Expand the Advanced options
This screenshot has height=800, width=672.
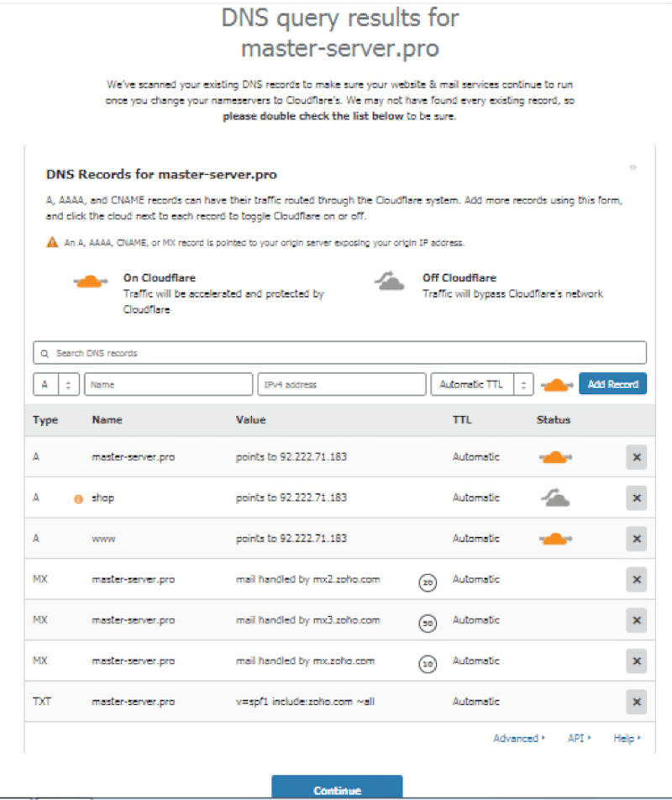[x=518, y=738]
